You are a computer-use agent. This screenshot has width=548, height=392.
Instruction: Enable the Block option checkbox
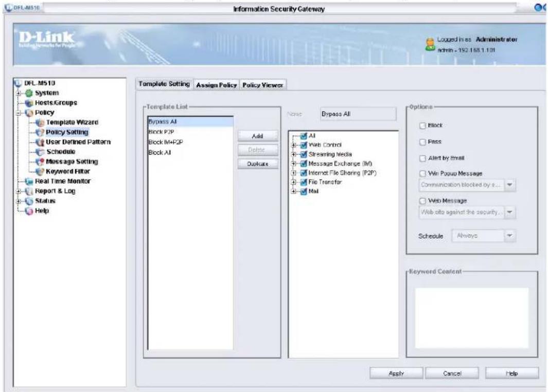pyautogui.click(x=422, y=126)
